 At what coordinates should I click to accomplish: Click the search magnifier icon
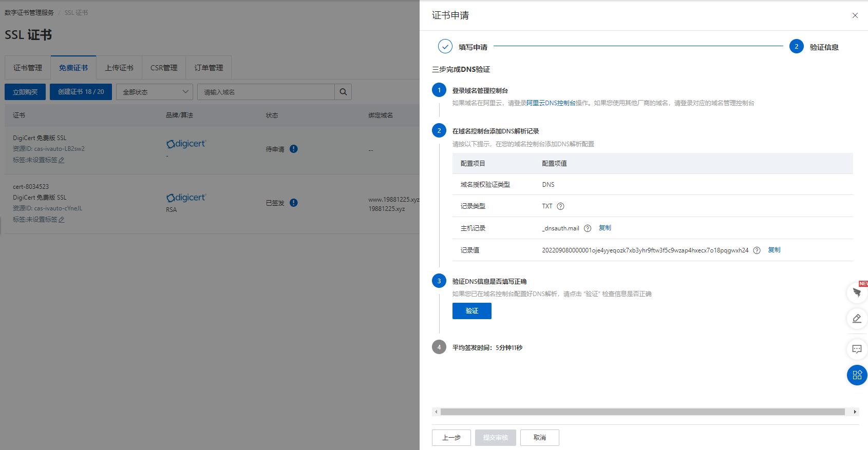pos(344,92)
